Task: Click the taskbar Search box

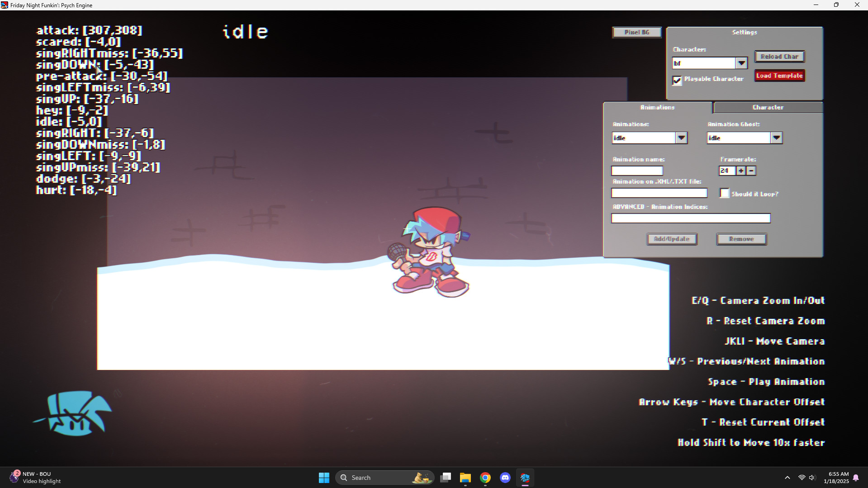Action: pyautogui.click(x=385, y=478)
